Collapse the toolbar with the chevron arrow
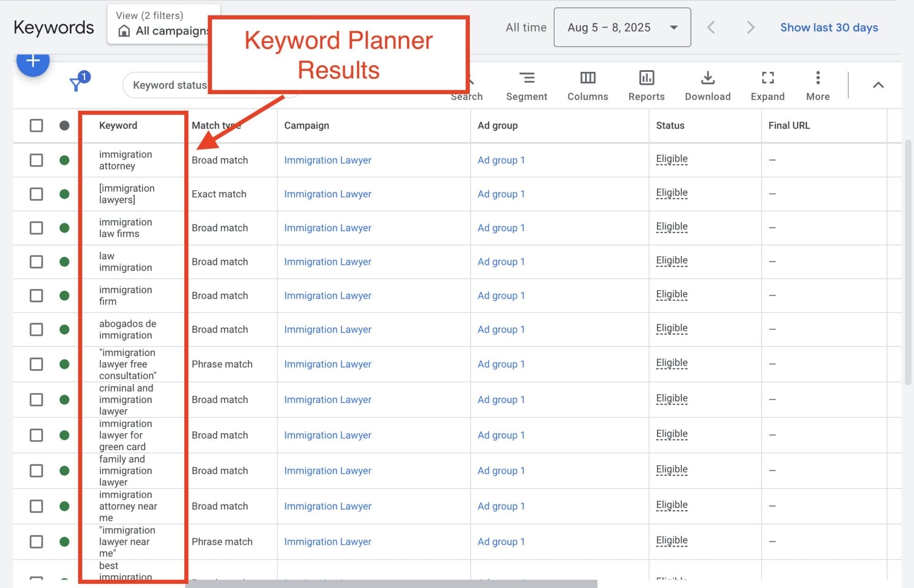Image resolution: width=914 pixels, height=588 pixels. click(x=878, y=85)
